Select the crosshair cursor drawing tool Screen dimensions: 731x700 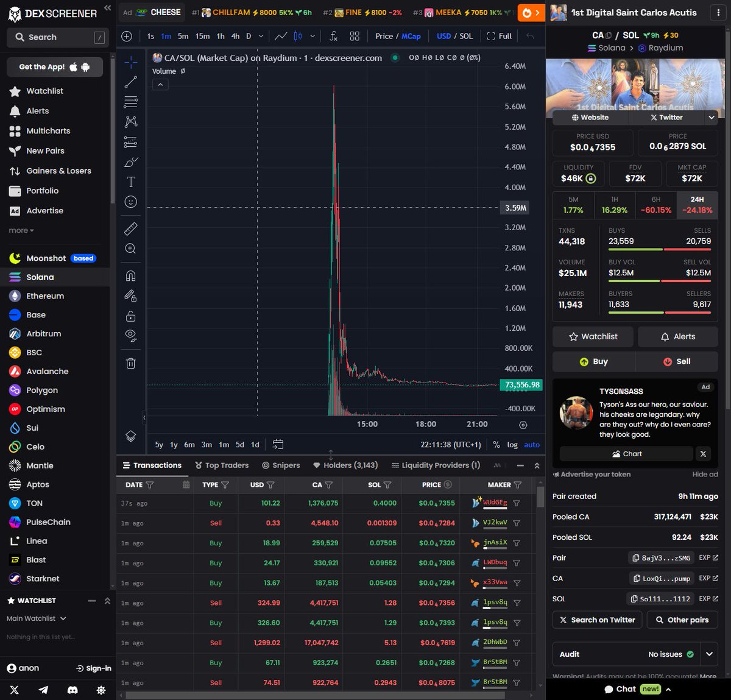130,62
